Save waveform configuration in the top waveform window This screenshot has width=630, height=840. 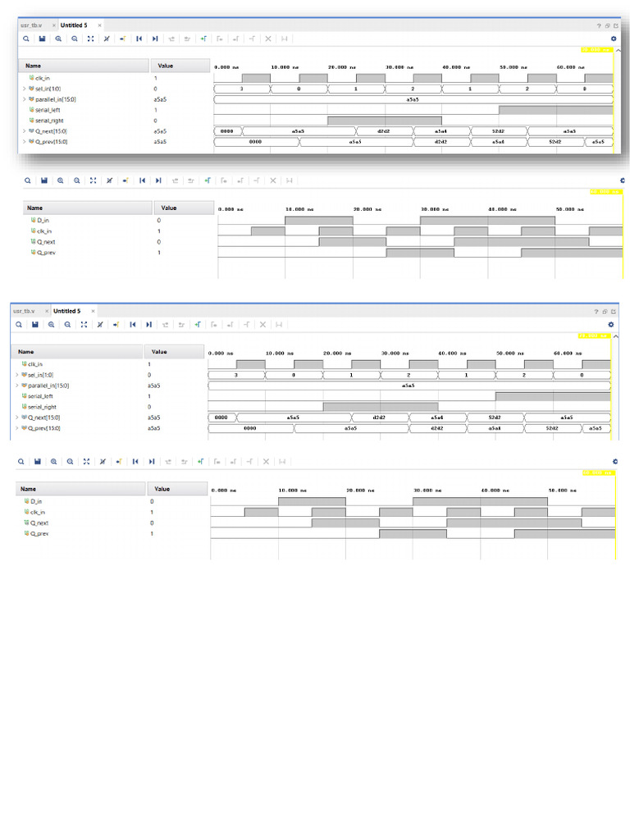43,39
